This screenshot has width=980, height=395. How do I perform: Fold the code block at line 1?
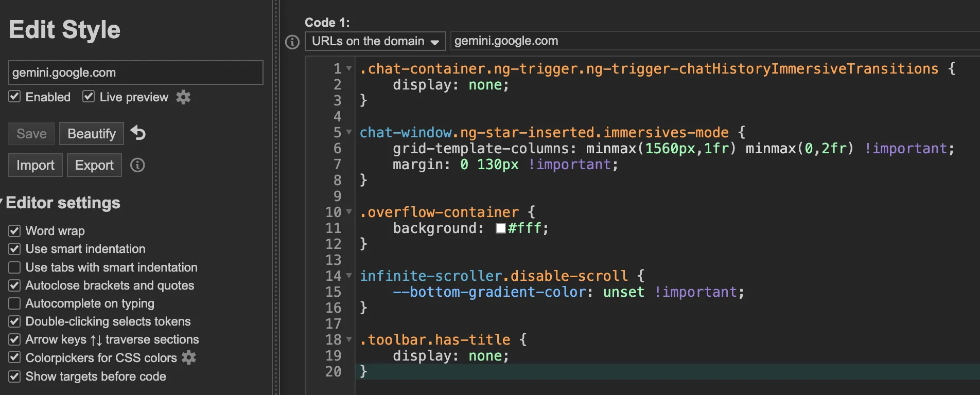pos(349,68)
